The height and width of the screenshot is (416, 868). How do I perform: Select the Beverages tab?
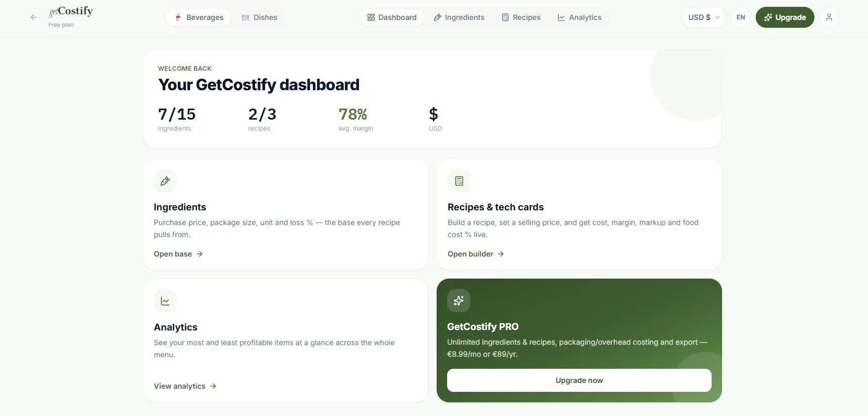[x=199, y=17]
